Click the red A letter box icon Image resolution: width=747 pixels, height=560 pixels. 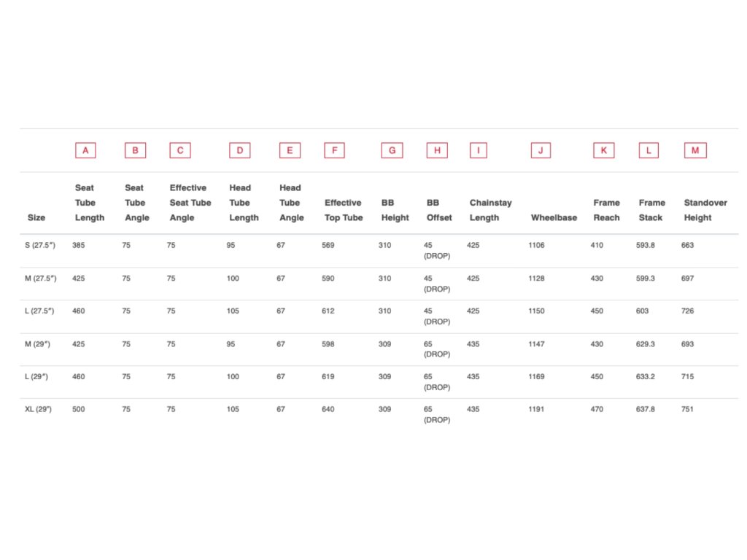(x=86, y=150)
